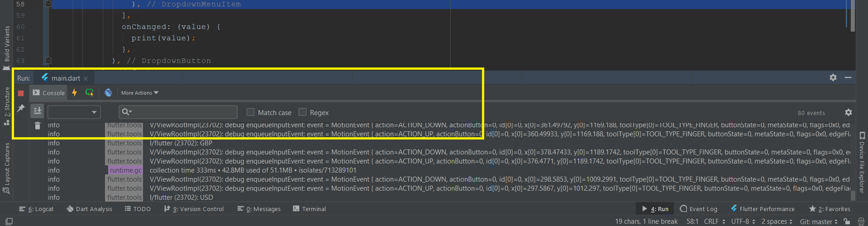Toggle scroll to end button
The height and width of the screenshot is (226, 868).
[38, 111]
